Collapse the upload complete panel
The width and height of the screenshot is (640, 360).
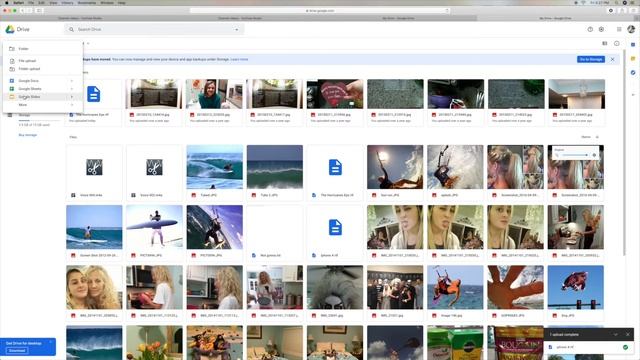(x=616, y=334)
